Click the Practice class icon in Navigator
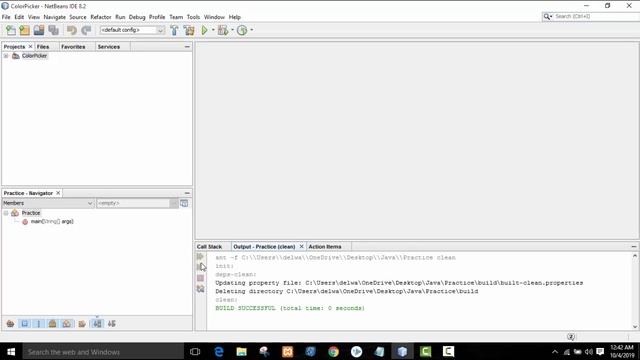640x360 pixels. pos(15,213)
